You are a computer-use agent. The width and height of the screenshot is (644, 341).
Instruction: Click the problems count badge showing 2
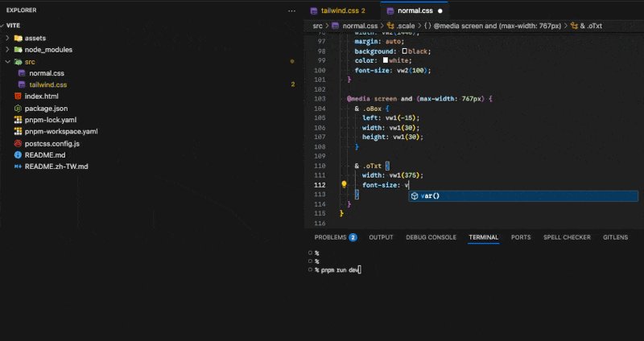(353, 237)
